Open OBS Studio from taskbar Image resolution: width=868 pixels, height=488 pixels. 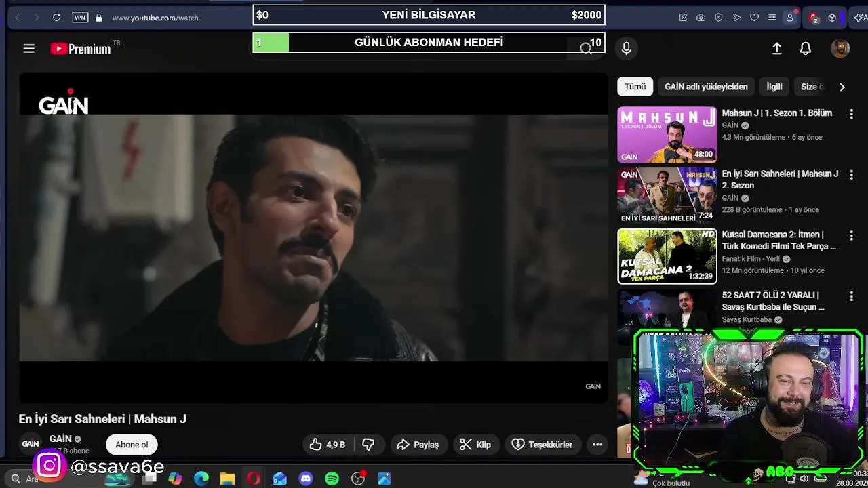coord(358,479)
